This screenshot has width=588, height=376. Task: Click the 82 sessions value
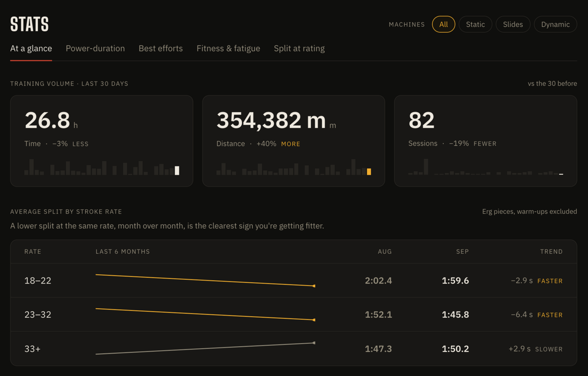(421, 120)
